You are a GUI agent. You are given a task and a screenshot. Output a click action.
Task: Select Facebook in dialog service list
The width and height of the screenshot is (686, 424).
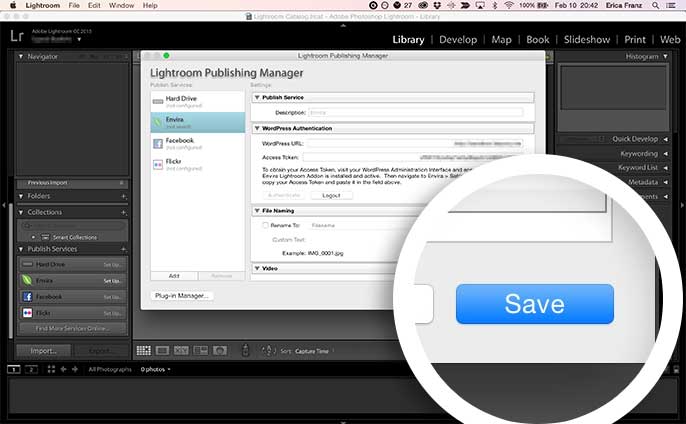pyautogui.click(x=198, y=143)
